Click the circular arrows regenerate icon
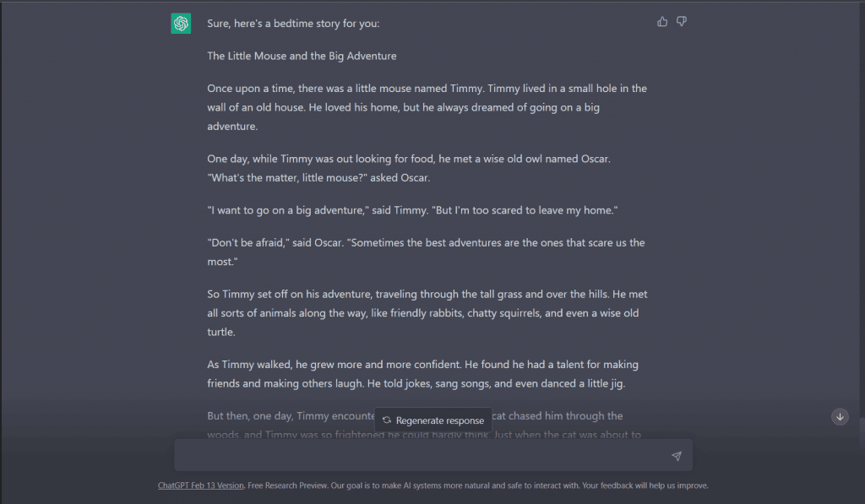The height and width of the screenshot is (504, 865). pyautogui.click(x=387, y=420)
